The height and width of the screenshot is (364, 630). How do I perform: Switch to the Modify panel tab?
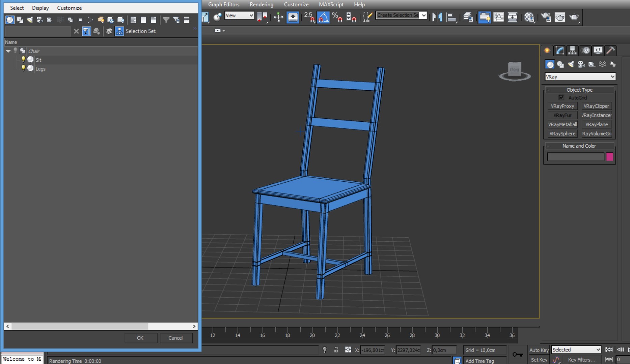[560, 51]
